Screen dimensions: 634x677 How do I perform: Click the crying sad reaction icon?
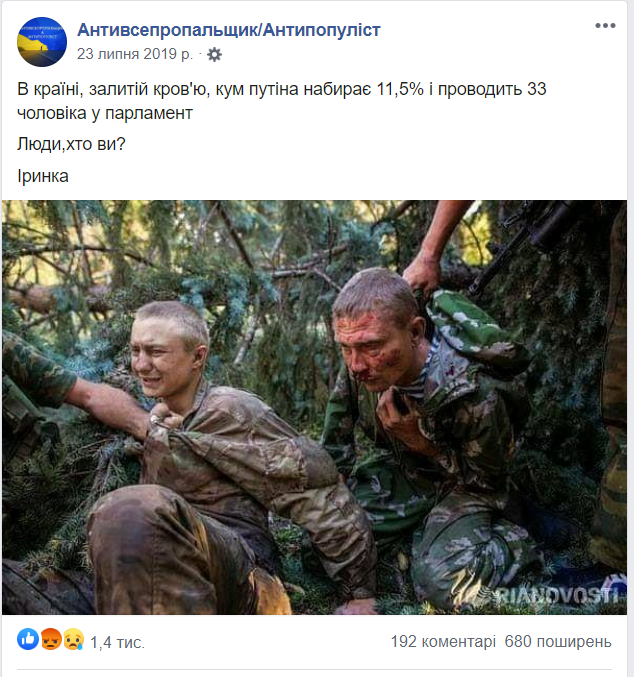tap(73, 639)
